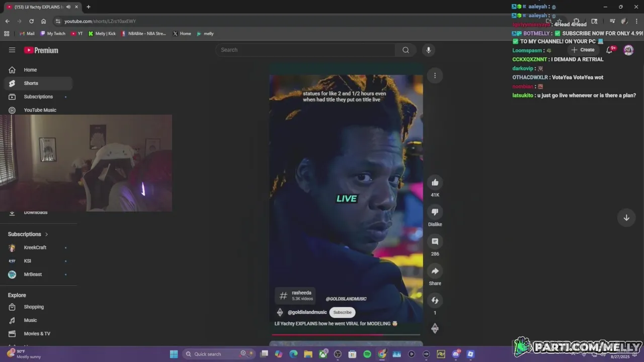The height and width of the screenshot is (362, 644).
Task: Open the NBABite bookmark
Action: [143, 34]
